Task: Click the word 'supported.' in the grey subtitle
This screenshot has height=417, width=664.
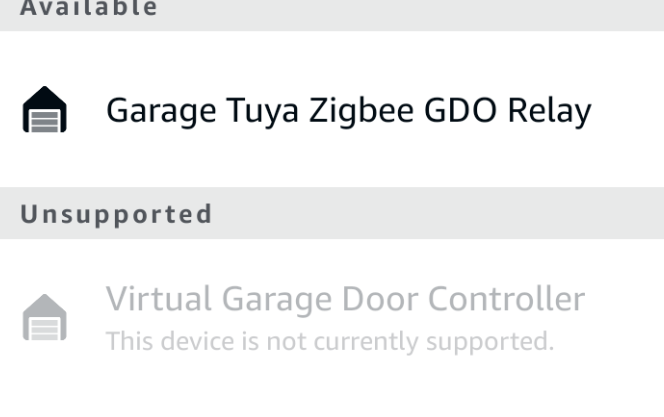Action: (490, 342)
